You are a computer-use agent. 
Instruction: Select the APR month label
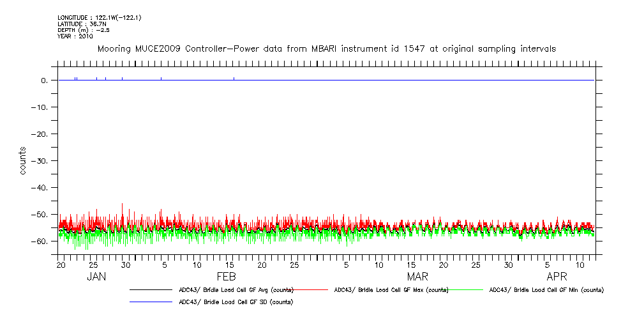557,277
